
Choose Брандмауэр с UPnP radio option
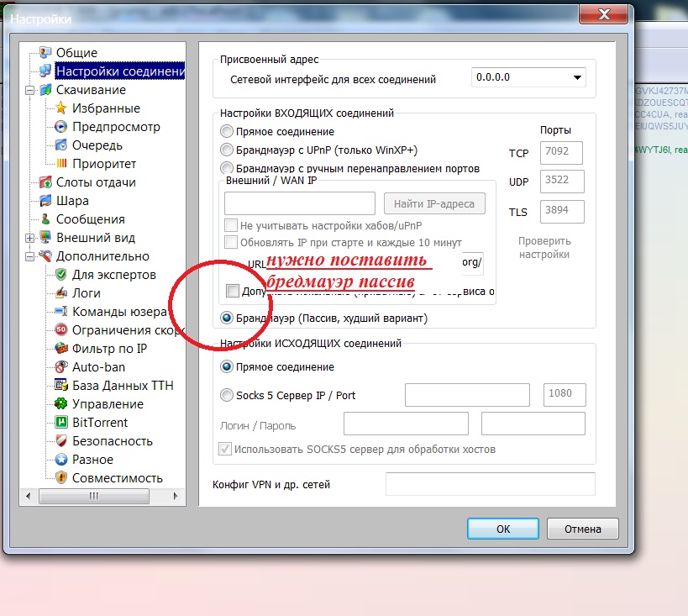(x=227, y=150)
